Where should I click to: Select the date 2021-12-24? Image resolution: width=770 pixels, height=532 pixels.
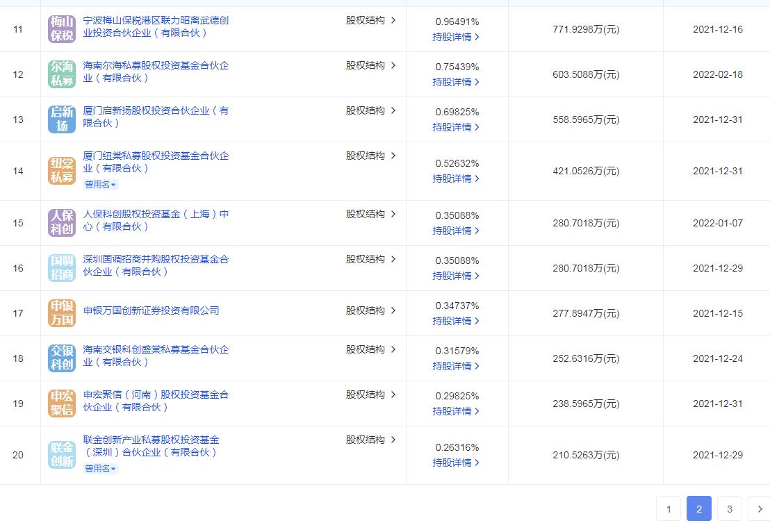point(717,359)
